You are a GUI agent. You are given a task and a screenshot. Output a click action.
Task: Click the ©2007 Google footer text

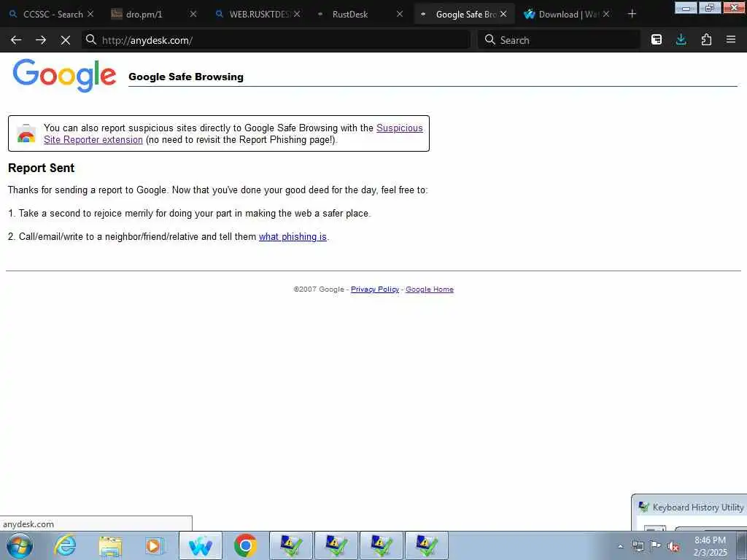319,289
